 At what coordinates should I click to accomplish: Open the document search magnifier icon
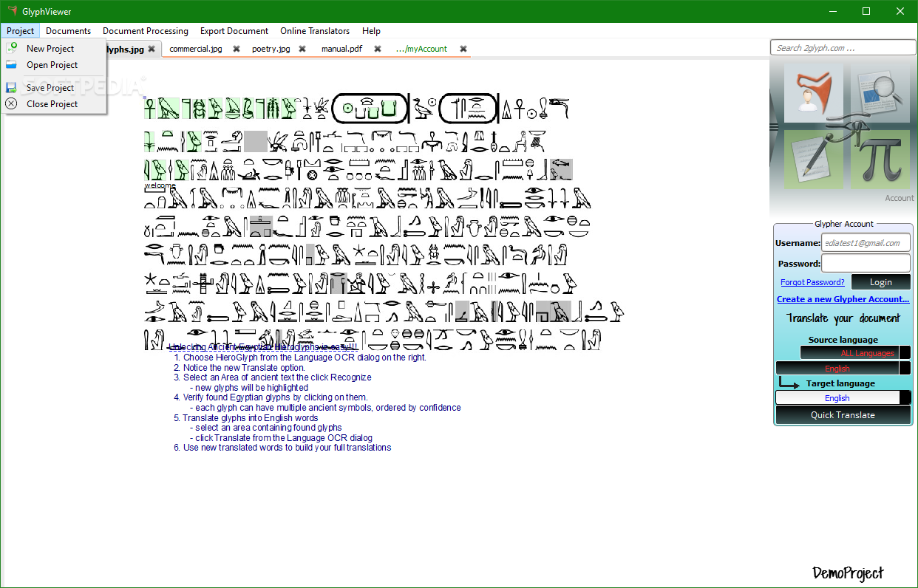(x=880, y=92)
